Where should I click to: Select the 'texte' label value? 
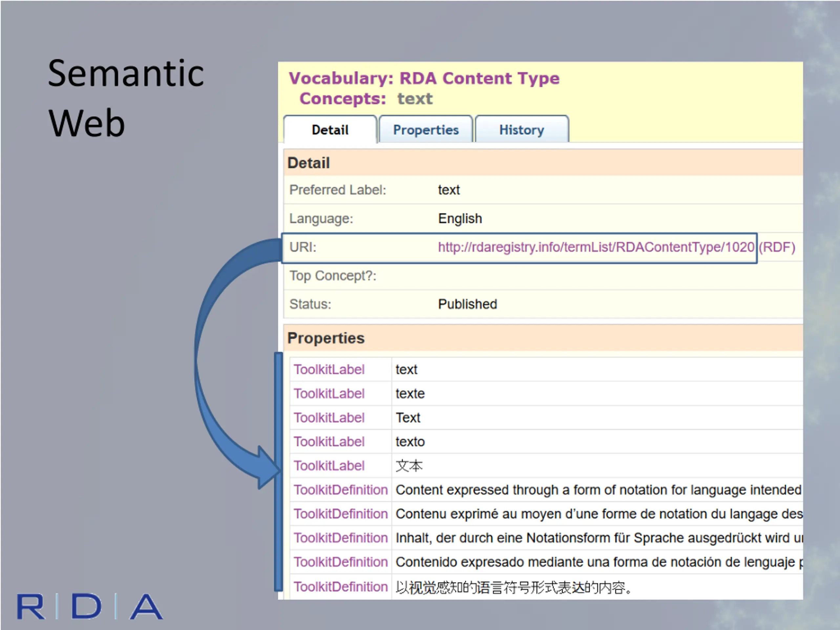(x=410, y=393)
